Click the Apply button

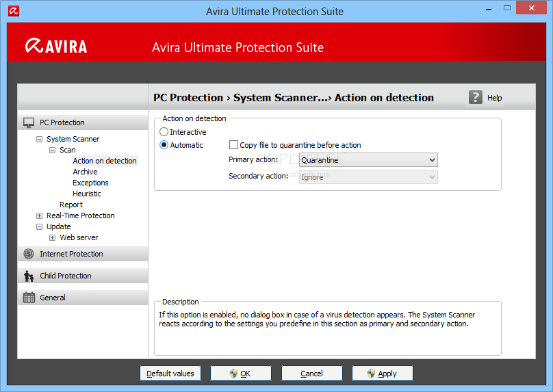[x=383, y=374]
